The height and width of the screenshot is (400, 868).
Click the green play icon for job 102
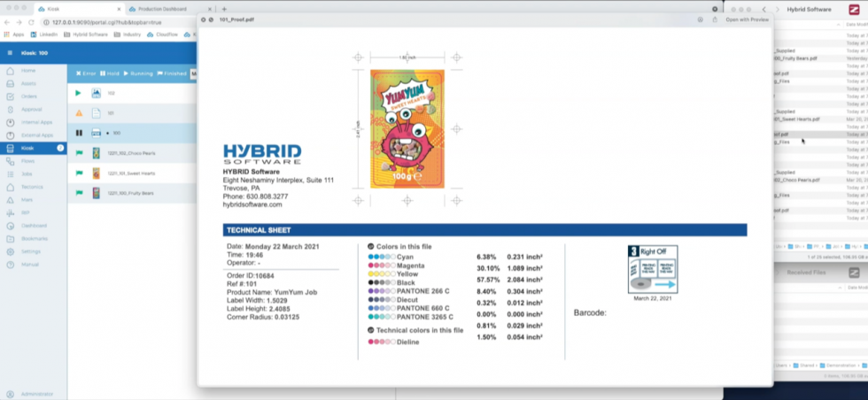click(78, 93)
